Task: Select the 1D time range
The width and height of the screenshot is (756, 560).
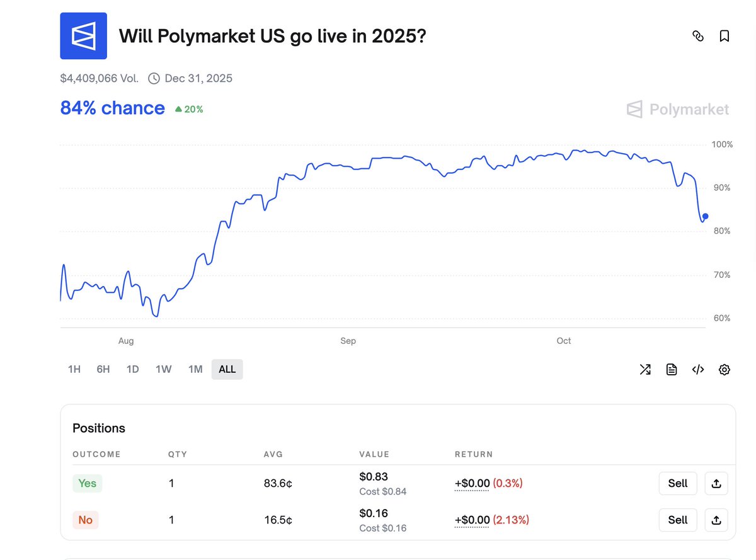Action: (x=132, y=370)
